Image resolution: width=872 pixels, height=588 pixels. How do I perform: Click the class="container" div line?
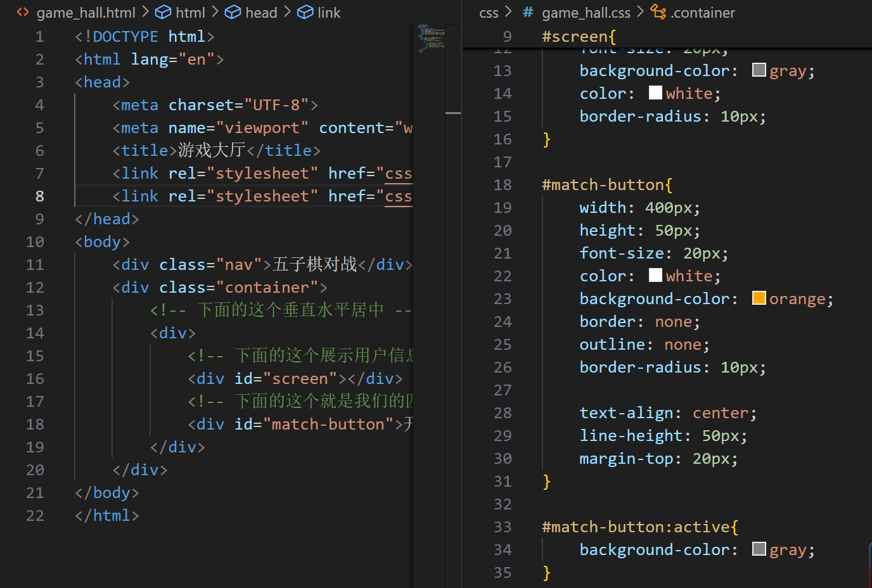click(220, 288)
